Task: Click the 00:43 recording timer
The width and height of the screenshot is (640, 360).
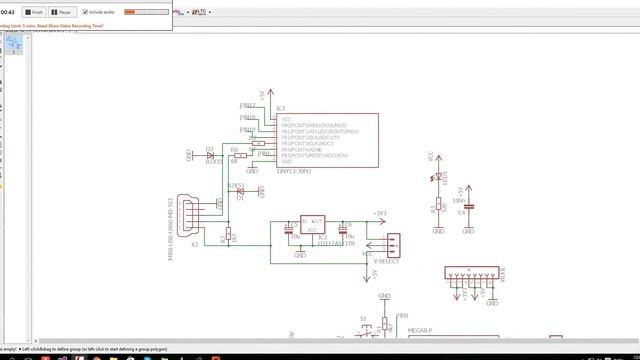Action: coord(7,12)
